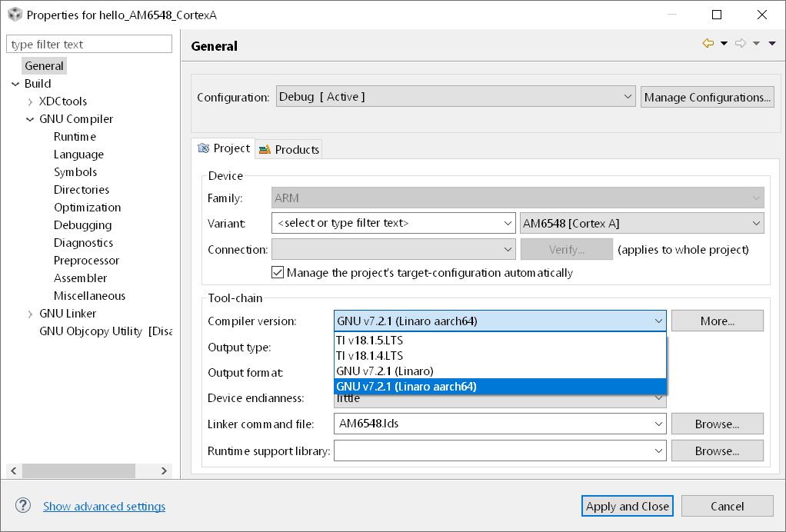Viewport: 786px width, 532px height.
Task: Open the back history dropdown arrow
Action: [x=724, y=44]
